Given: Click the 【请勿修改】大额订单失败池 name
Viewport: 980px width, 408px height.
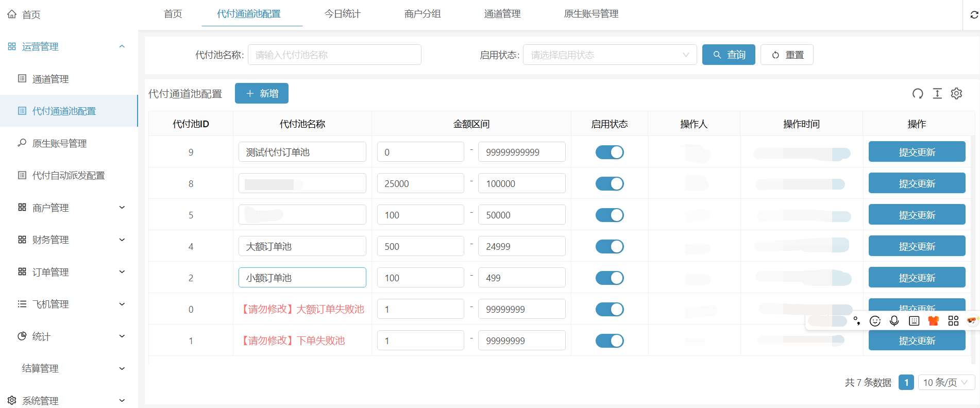Looking at the screenshot, I should (x=302, y=309).
